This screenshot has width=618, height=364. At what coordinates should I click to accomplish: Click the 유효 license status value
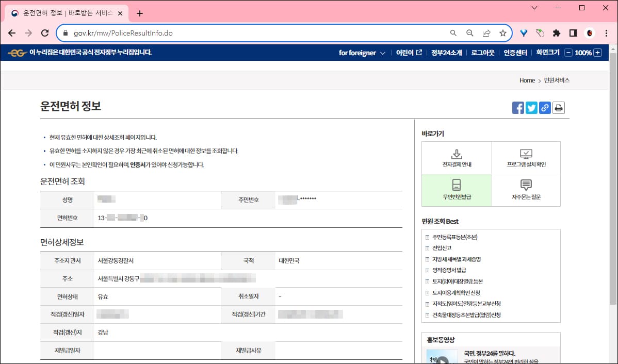pyautogui.click(x=103, y=296)
